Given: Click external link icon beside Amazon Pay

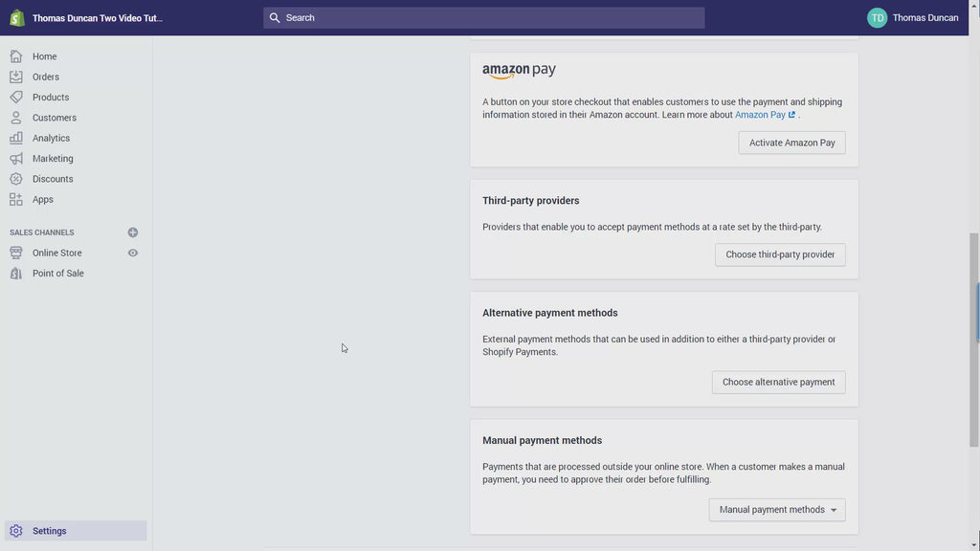Looking at the screenshot, I should [x=791, y=115].
